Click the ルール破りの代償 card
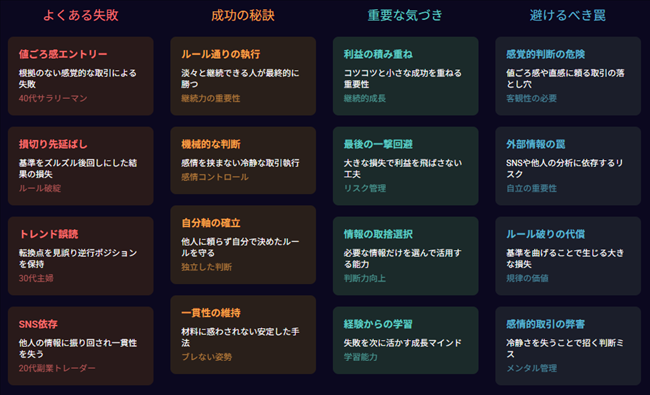 [568, 256]
